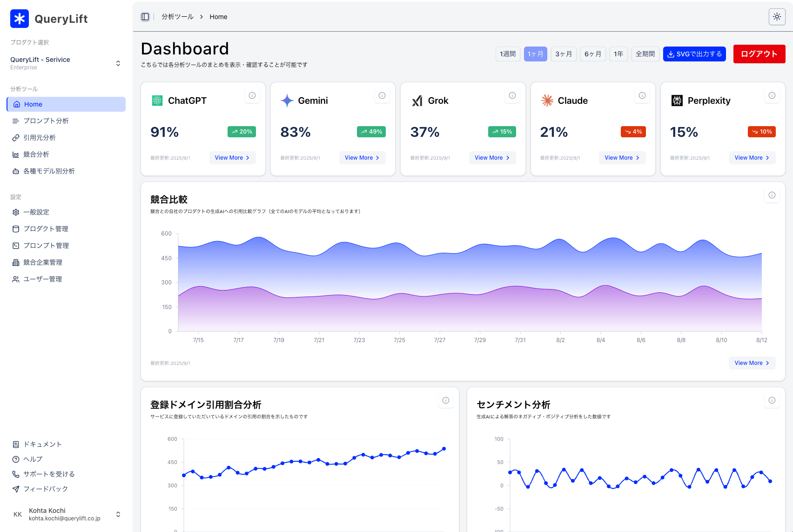
Task: Expand the QueryLift - Serivice product selector
Action: click(66, 63)
